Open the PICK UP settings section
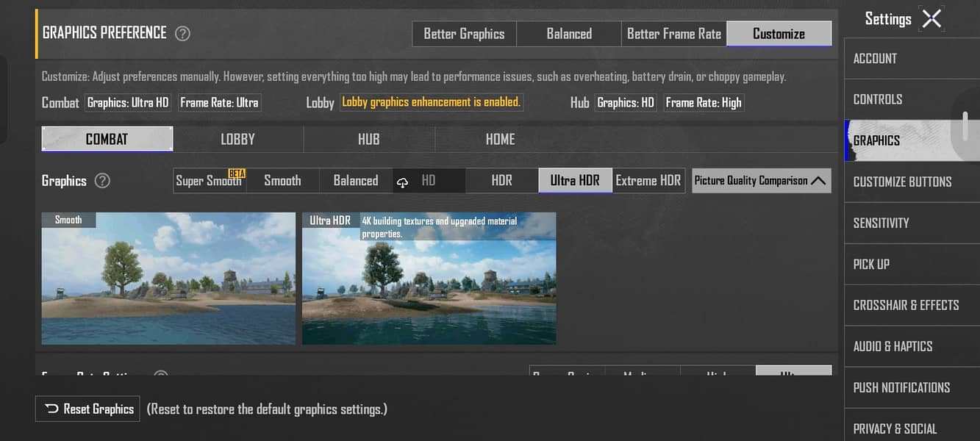 (x=912, y=264)
